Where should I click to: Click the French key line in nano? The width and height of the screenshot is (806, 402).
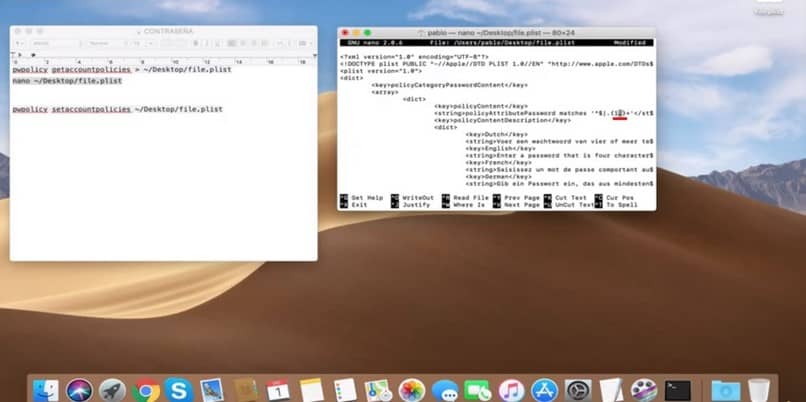pos(498,162)
